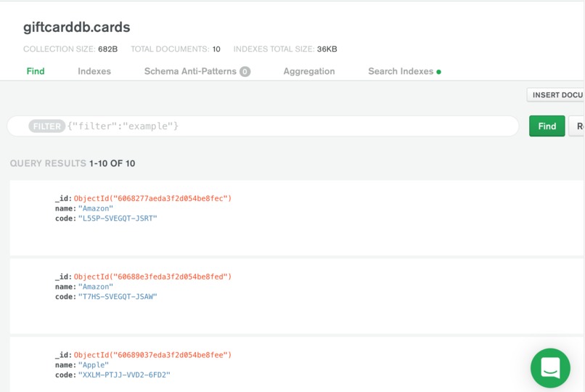Click the code value XXLM-PTJJ-VVD2-6FD2

click(124, 375)
